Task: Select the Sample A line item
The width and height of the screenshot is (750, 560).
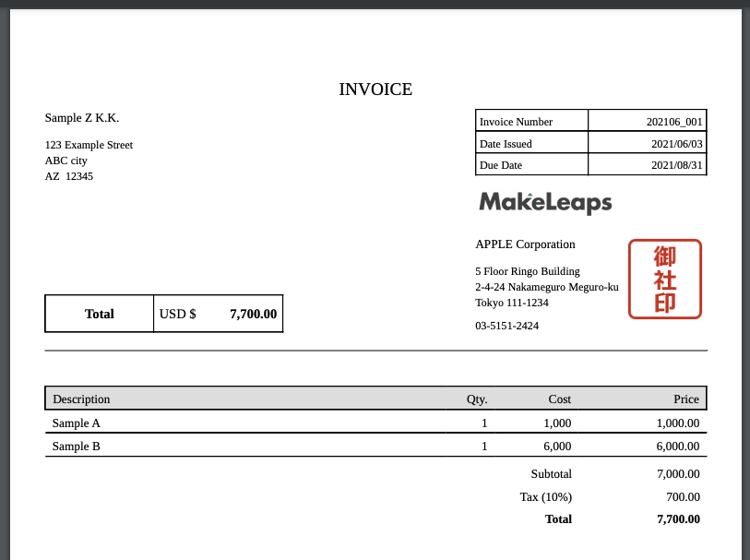Action: (x=77, y=423)
